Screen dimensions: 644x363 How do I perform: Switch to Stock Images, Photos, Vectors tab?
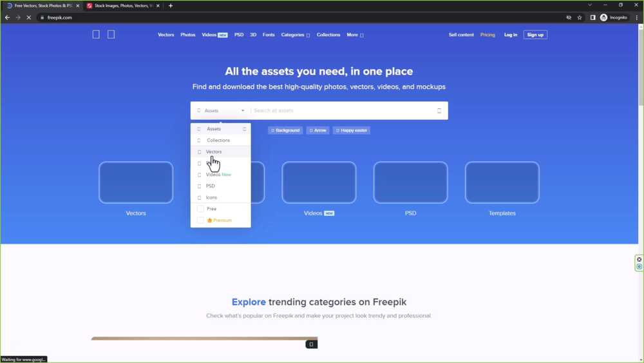pyautogui.click(x=123, y=6)
